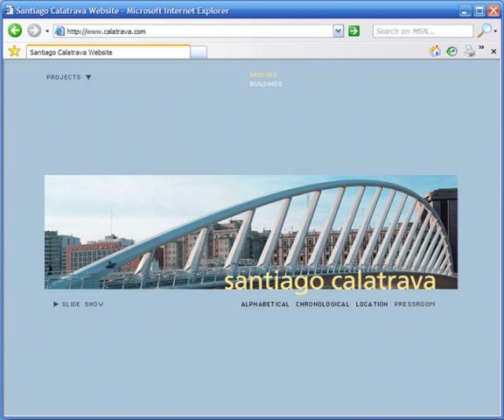Click the green Go arrow button
The width and height of the screenshot is (504, 420).
353,31
